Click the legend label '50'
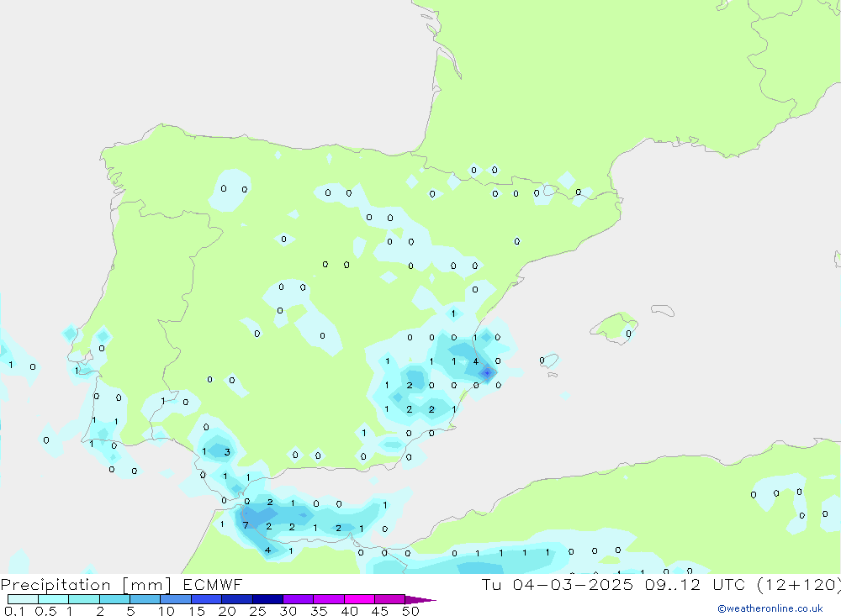Viewport: 841px width, 616px height. tap(410, 611)
